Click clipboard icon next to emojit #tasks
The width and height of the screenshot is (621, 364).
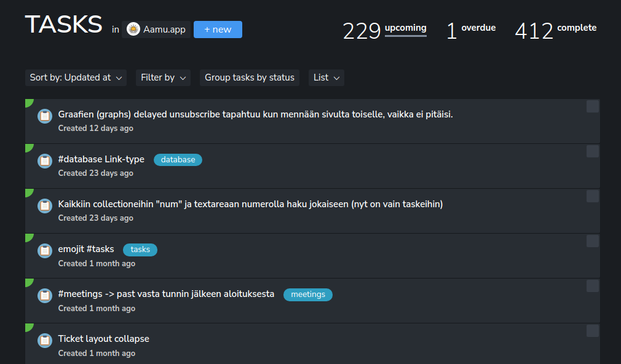pyautogui.click(x=45, y=250)
